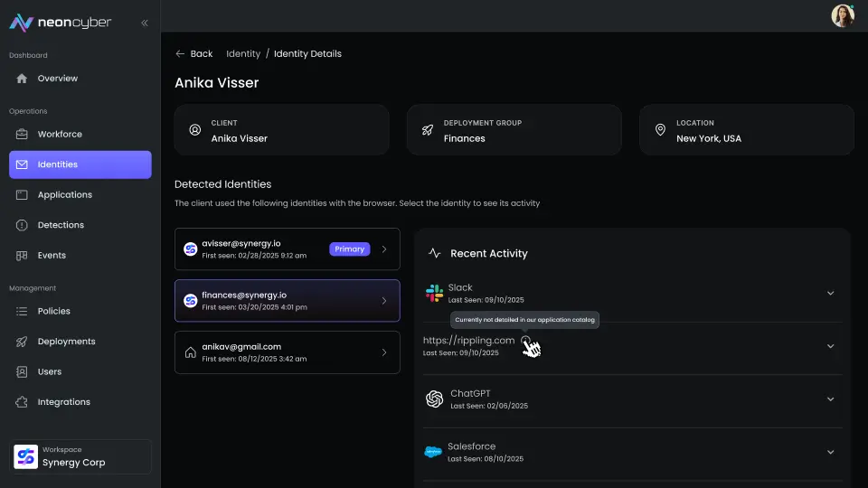Click the Back button
This screenshot has width=868, height=488.
[194, 54]
